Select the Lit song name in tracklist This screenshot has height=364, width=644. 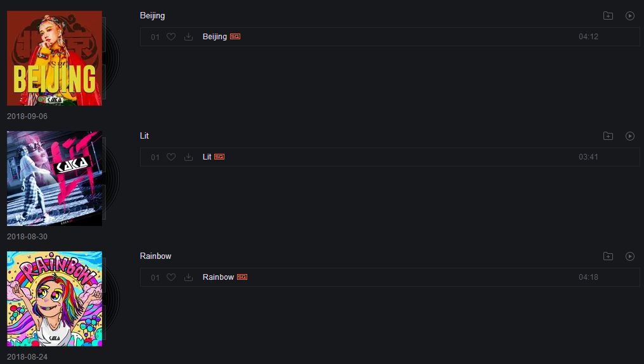(207, 157)
